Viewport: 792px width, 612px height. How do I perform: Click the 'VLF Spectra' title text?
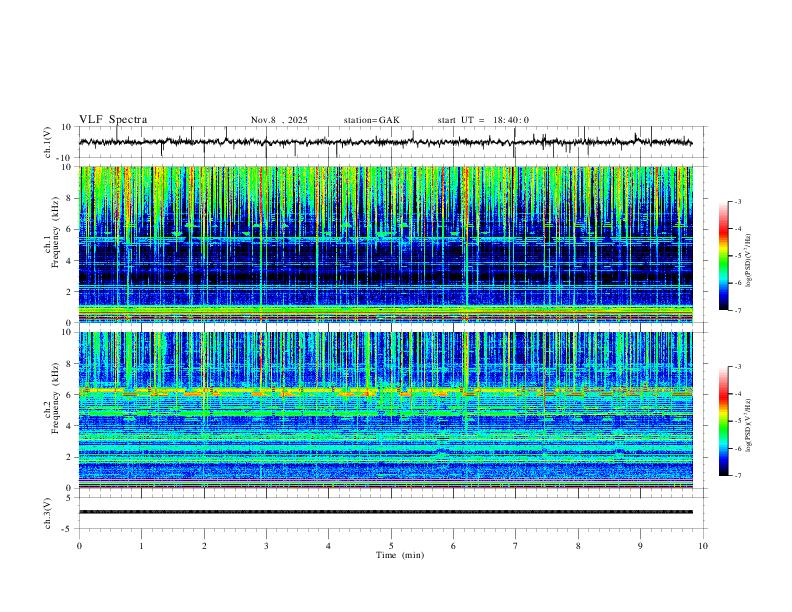113,120
